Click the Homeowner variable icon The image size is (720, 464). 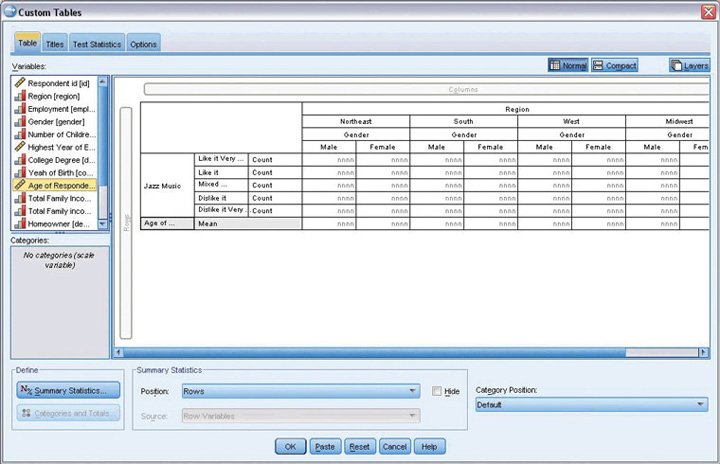click(19, 224)
